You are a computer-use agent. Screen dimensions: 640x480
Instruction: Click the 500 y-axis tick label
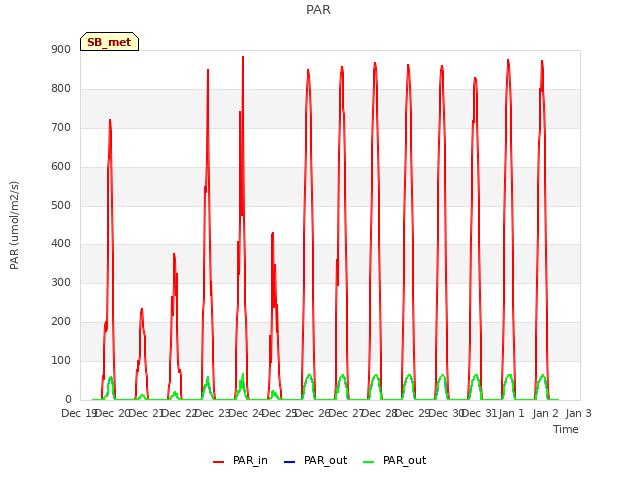61,205
